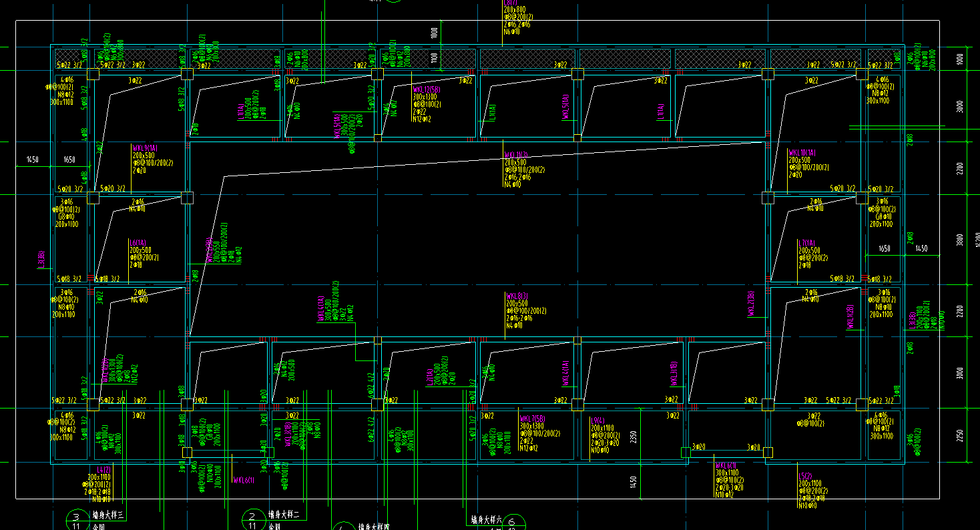
Task: Pick the 300x1300 size under WKL12(5B)
Action: 425,97
